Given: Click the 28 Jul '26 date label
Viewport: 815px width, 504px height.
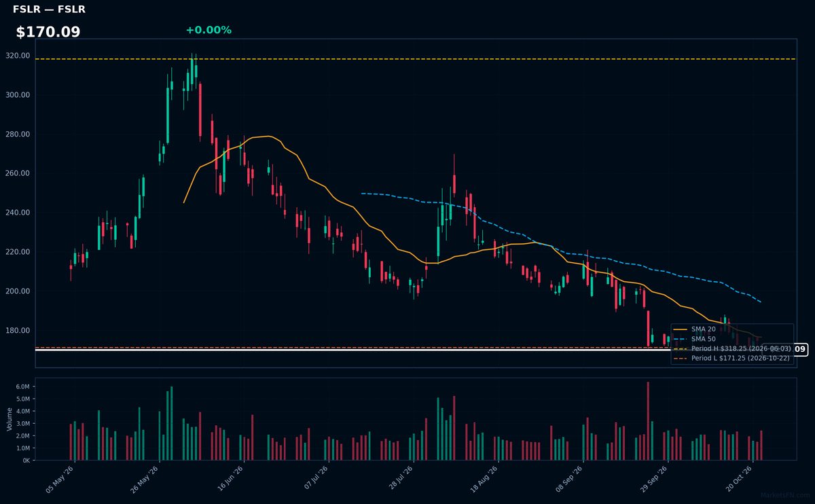Looking at the screenshot, I should pyautogui.click(x=399, y=478).
